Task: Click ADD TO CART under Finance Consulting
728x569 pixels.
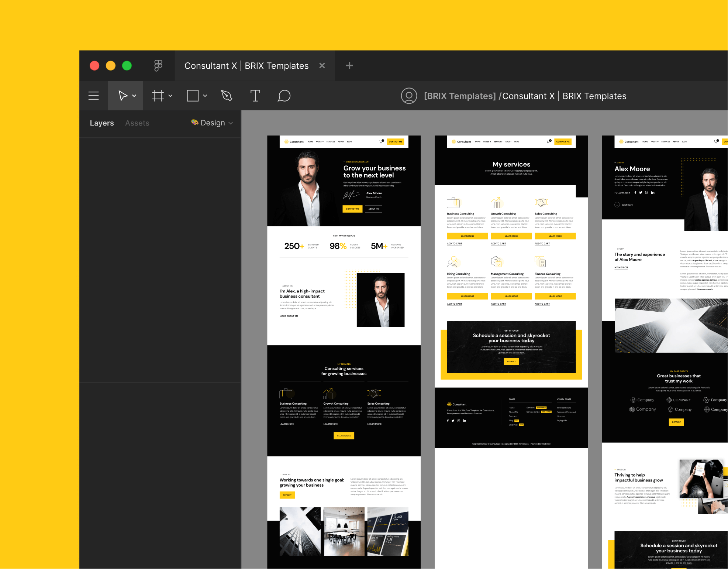Action: pos(542,304)
